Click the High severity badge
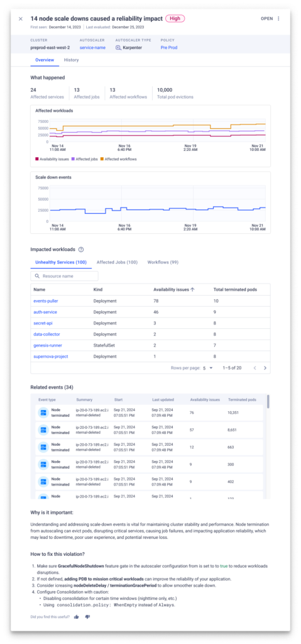 (x=175, y=18)
